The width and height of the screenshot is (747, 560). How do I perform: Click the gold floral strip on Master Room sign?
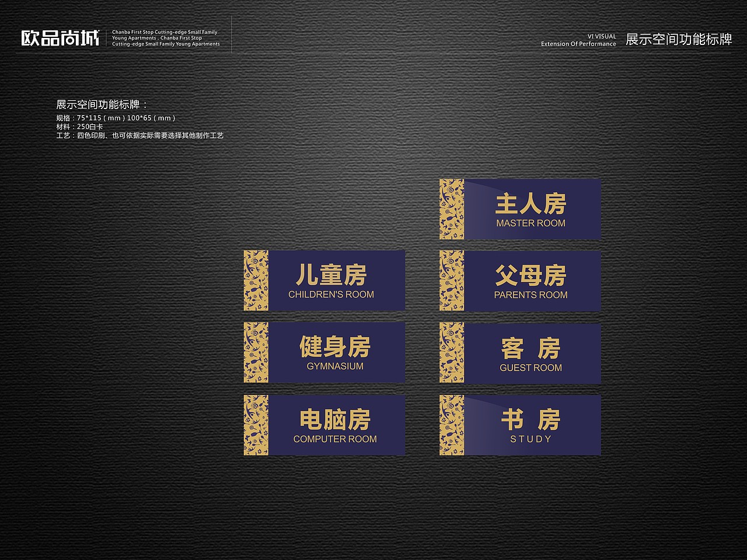[x=452, y=209]
